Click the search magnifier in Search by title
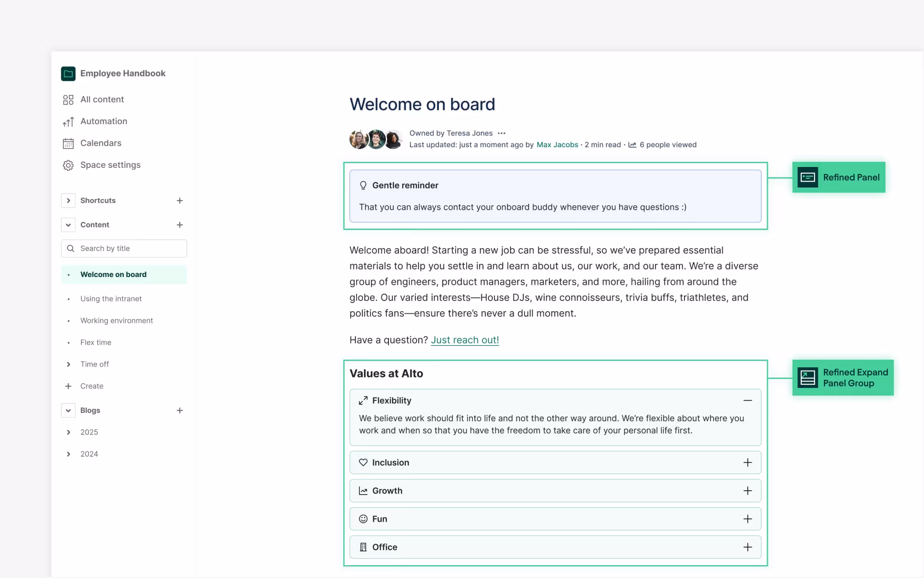 click(x=71, y=248)
